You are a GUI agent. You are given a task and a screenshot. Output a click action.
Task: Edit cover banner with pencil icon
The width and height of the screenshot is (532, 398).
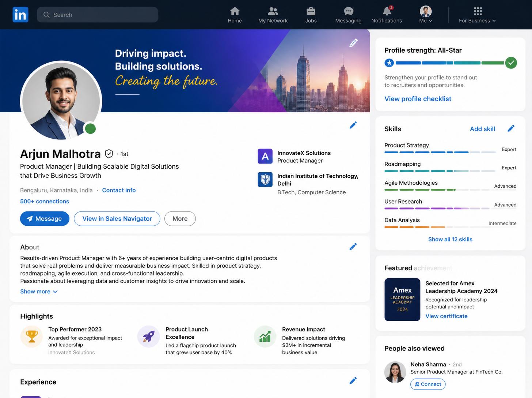point(353,43)
